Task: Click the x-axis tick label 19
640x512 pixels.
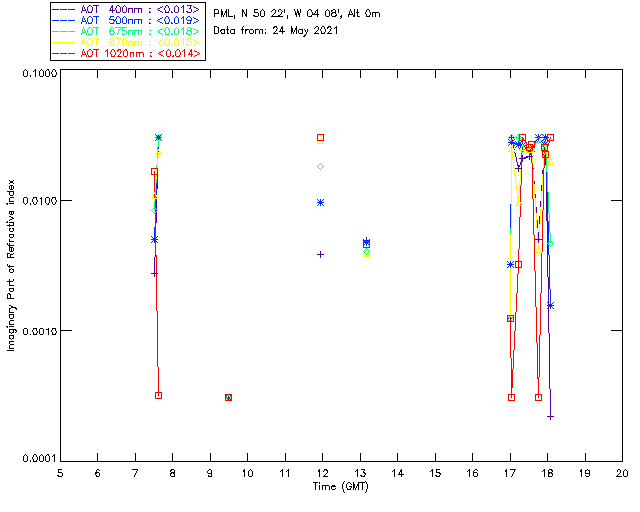Action: coord(585,473)
